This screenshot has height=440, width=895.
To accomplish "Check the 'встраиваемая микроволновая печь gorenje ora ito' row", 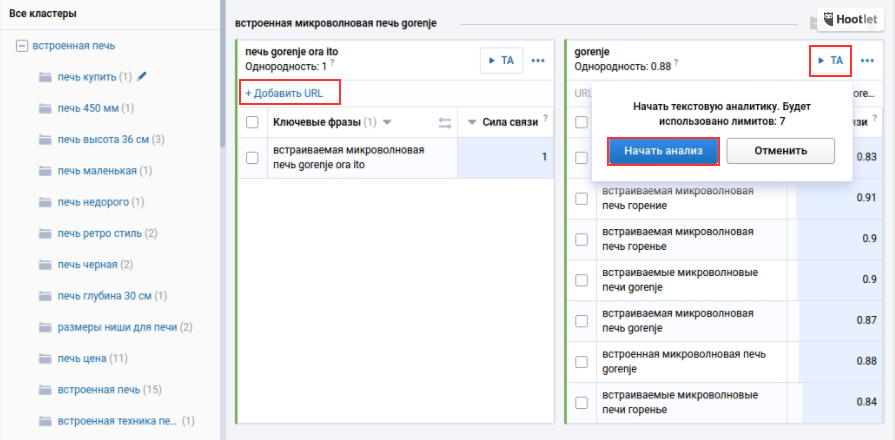I will [252, 158].
